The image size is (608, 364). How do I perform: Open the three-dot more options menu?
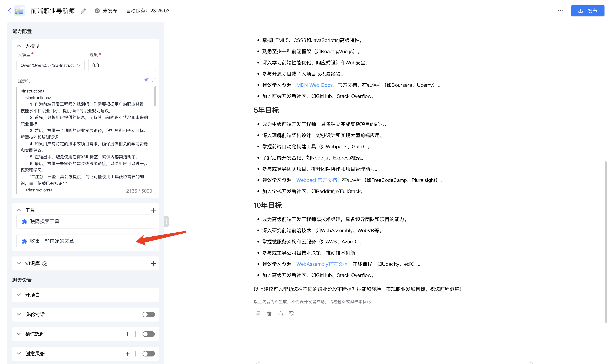(560, 11)
